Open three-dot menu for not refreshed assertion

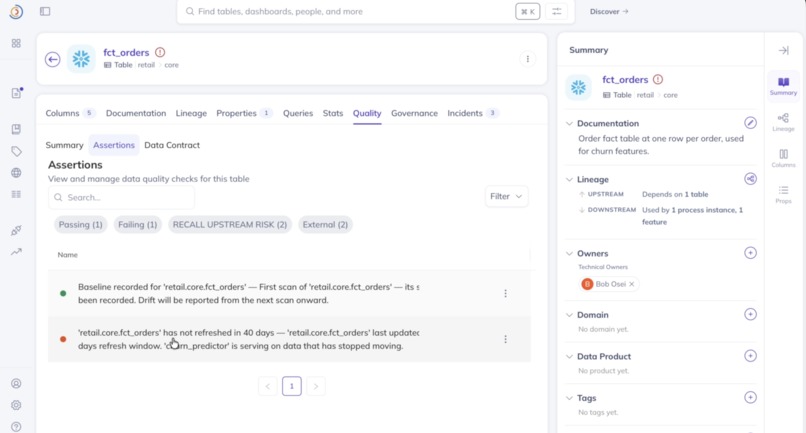click(x=505, y=339)
